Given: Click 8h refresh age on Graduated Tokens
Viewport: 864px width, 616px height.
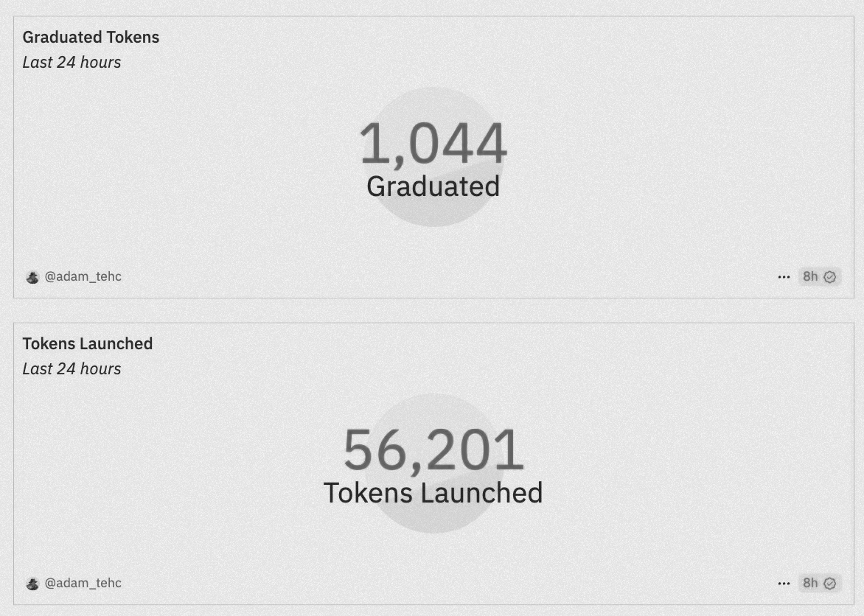Looking at the screenshot, I should click(810, 277).
